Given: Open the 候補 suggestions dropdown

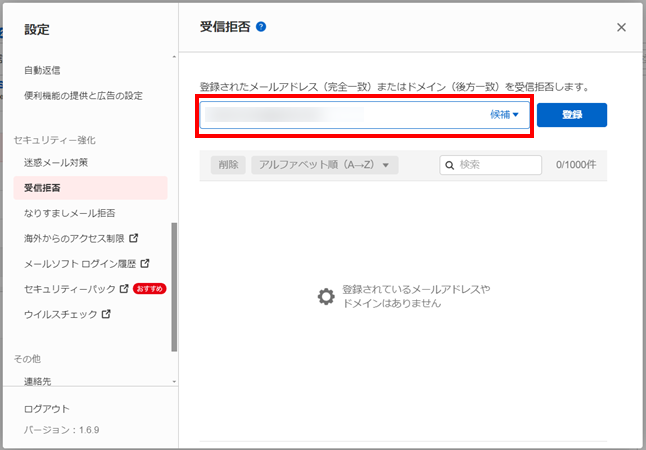Looking at the screenshot, I should 504,115.
